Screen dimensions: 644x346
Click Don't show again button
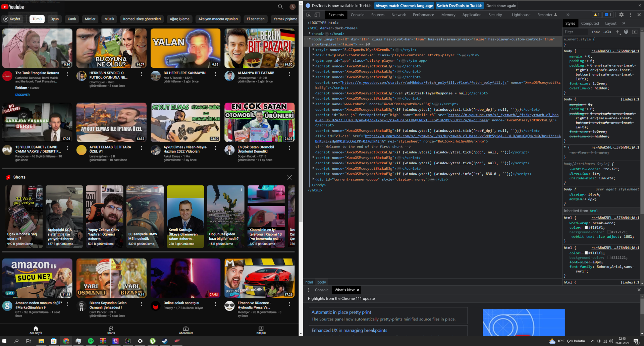coord(501,6)
